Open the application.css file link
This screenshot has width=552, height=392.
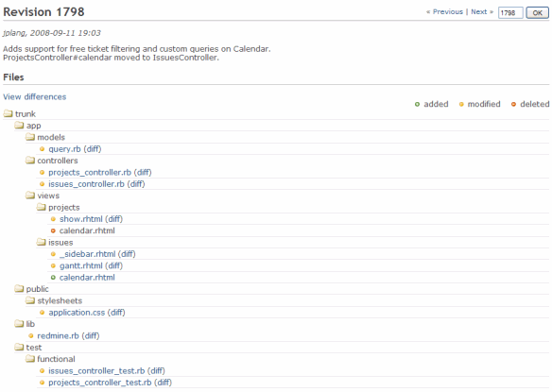pos(77,313)
